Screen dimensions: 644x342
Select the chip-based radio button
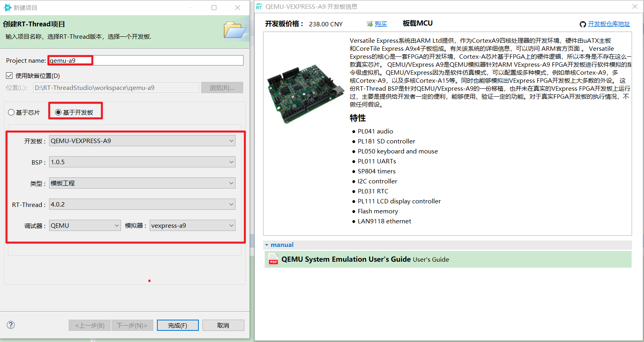(11, 113)
